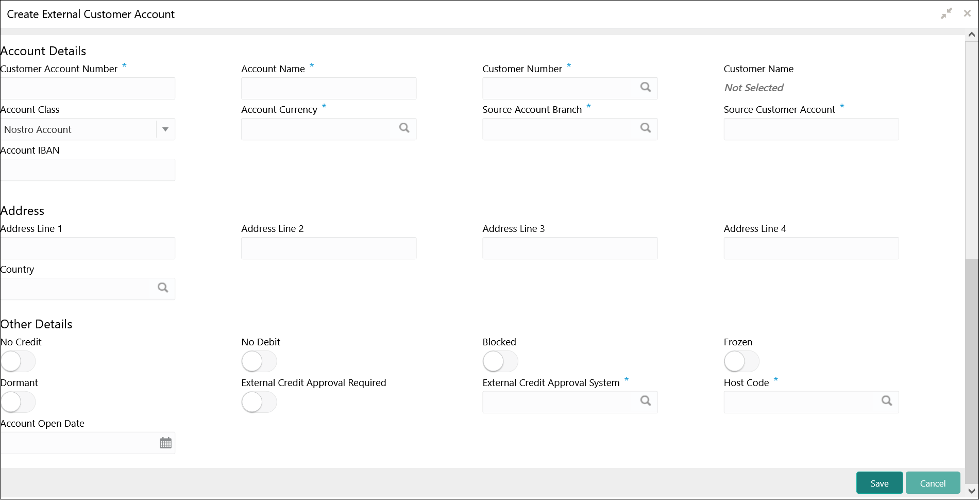Turn on the No Debit switch
980x501 pixels.
point(259,361)
